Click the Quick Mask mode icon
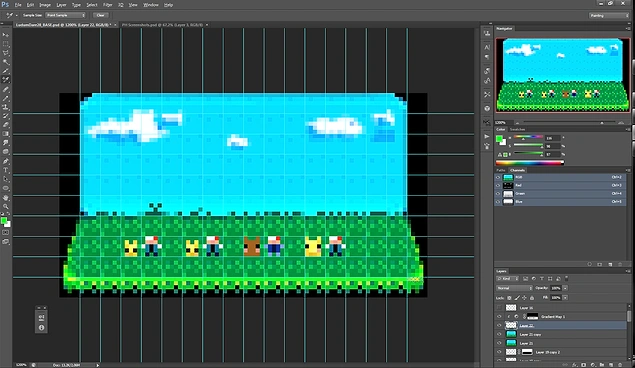The image size is (635, 368). 6,233
